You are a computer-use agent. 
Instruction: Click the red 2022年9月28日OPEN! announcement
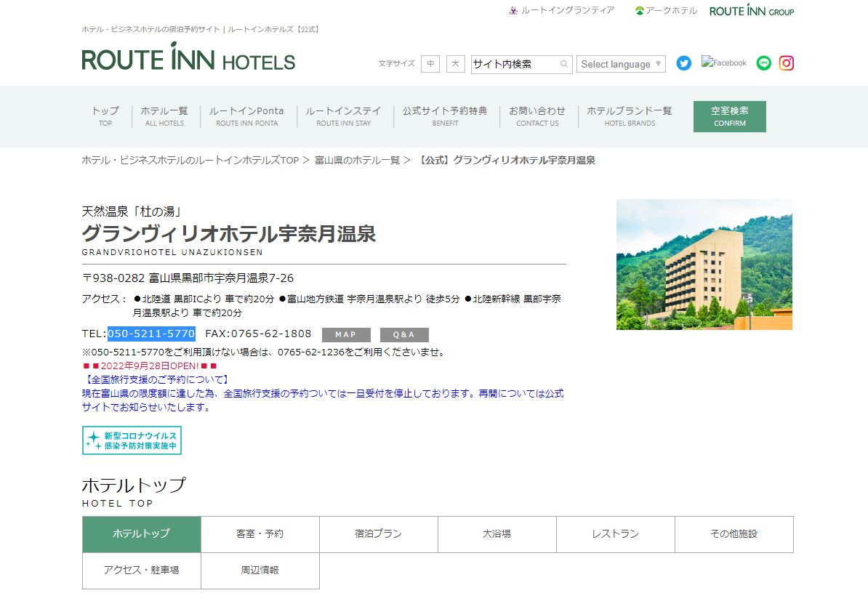pyautogui.click(x=150, y=366)
